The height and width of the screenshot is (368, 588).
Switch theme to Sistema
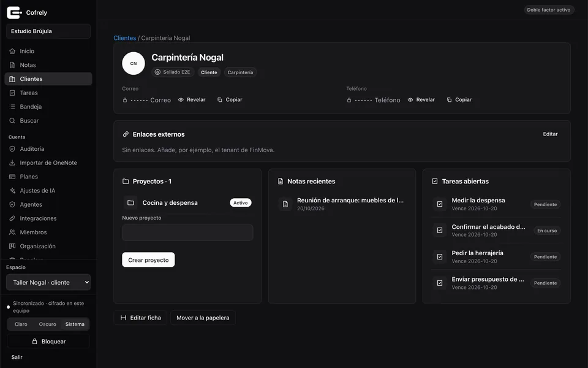tap(75, 324)
